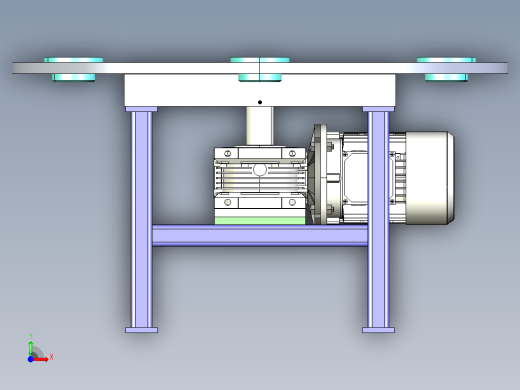Select the motor mounting flange
The width and height of the screenshot is (520, 390).
[321, 174]
